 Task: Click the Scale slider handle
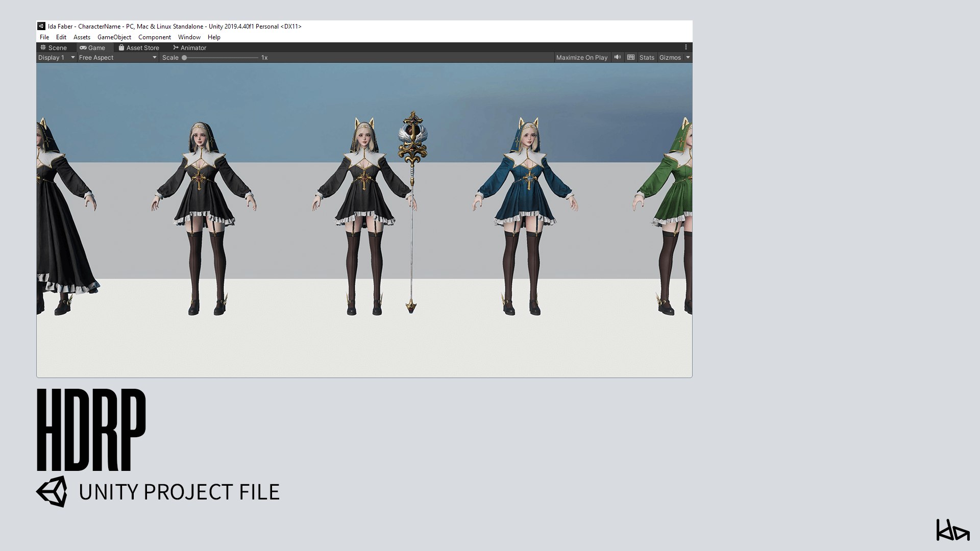point(184,58)
